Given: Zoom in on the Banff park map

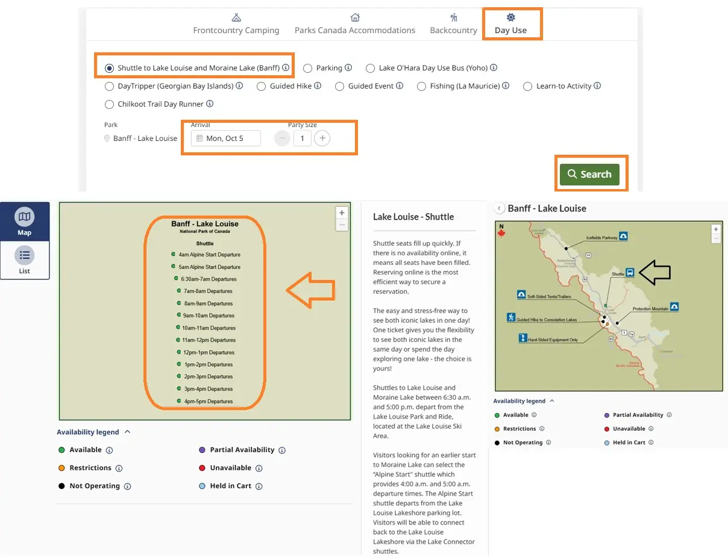Looking at the screenshot, I should click(715, 229).
